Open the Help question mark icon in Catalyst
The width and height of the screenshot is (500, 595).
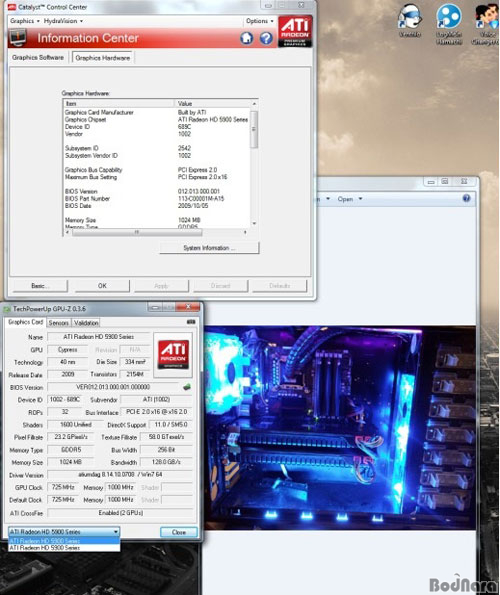[x=266, y=38]
